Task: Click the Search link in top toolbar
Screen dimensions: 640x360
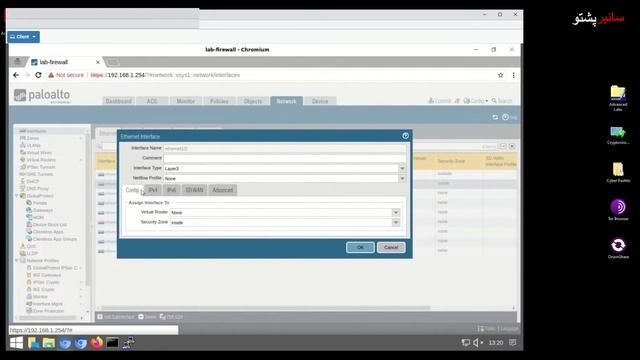Action: [x=502, y=101]
